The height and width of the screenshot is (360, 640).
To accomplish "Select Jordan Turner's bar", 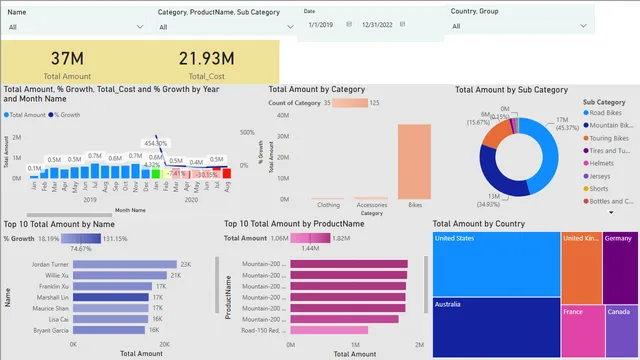I will [x=125, y=264].
